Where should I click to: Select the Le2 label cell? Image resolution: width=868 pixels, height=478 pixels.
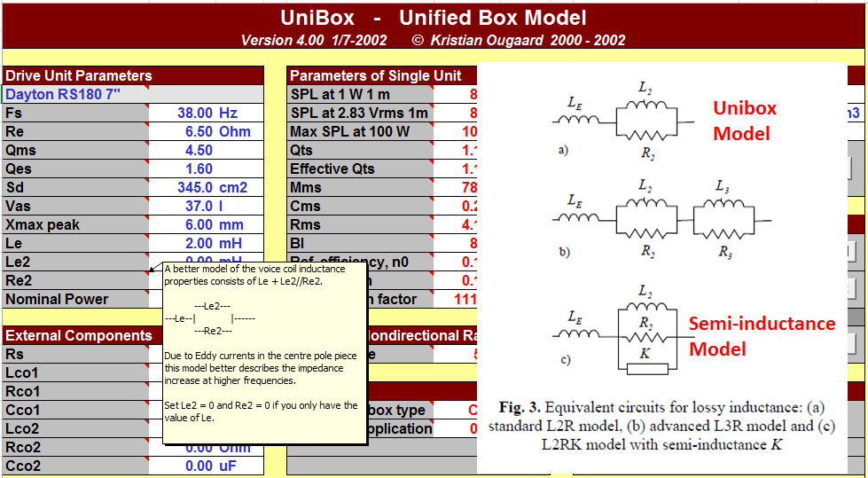coord(76,262)
